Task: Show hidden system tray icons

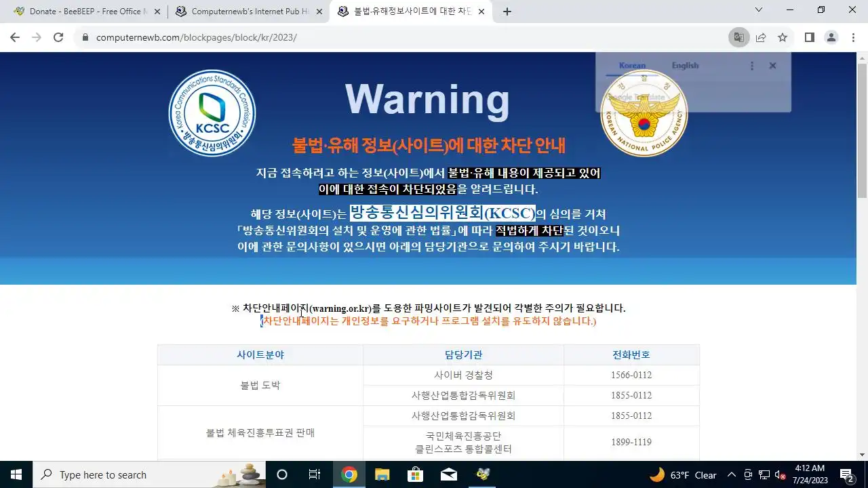Action: tap(732, 474)
